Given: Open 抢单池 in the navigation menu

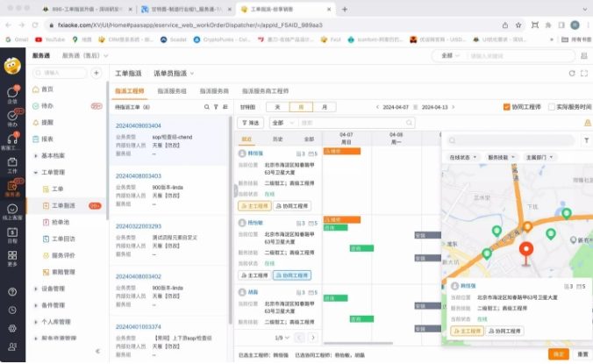Looking at the screenshot, I should [61, 222].
